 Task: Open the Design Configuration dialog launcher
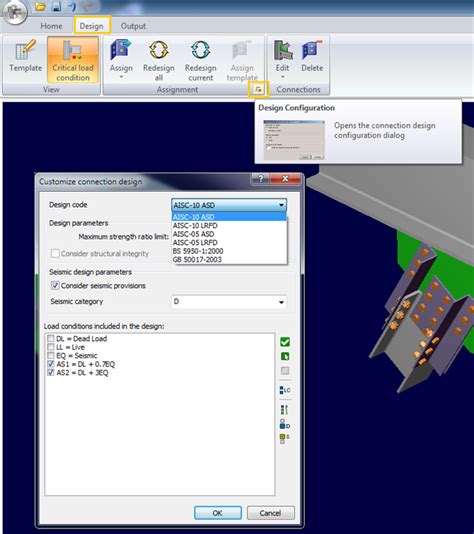point(258,90)
